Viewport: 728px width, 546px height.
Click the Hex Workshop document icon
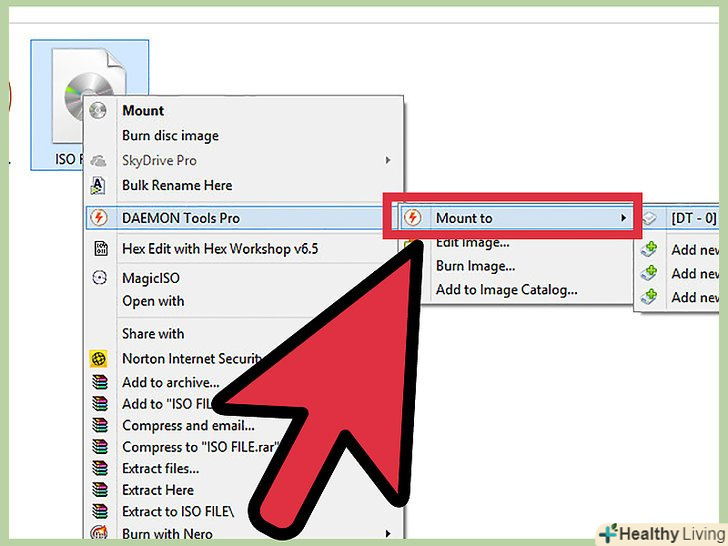pos(100,248)
